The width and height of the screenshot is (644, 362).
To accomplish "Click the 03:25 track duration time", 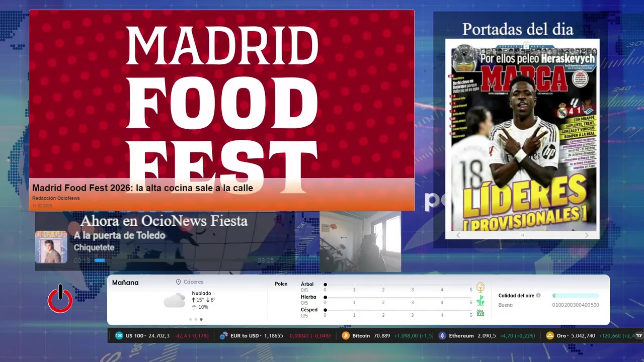I will point(266,260).
